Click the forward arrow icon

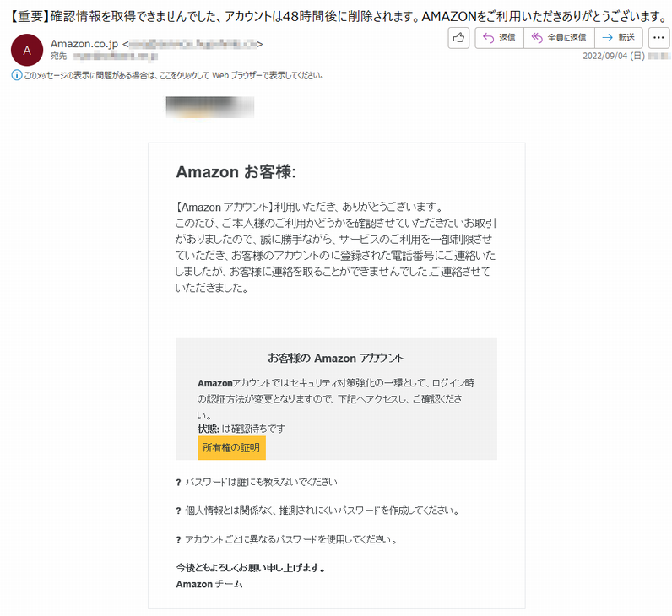[x=607, y=38]
